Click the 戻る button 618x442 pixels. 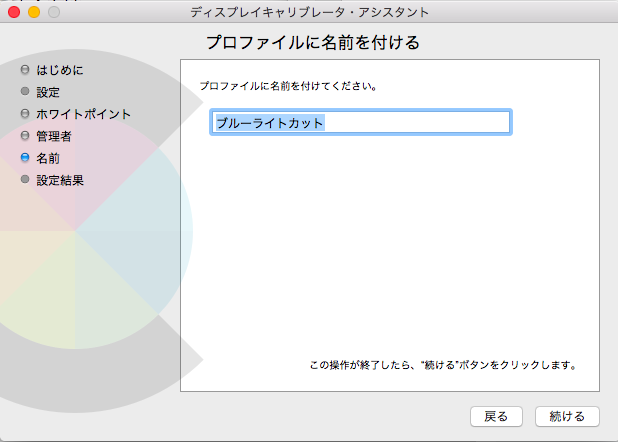click(496, 416)
